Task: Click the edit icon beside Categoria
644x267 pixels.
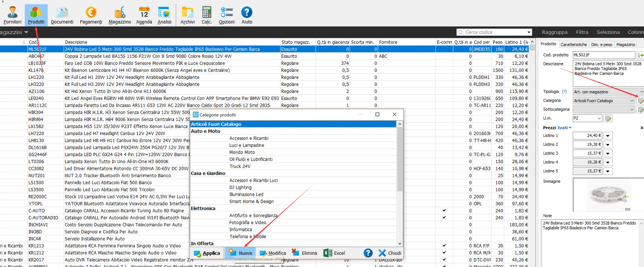Action: point(640,101)
